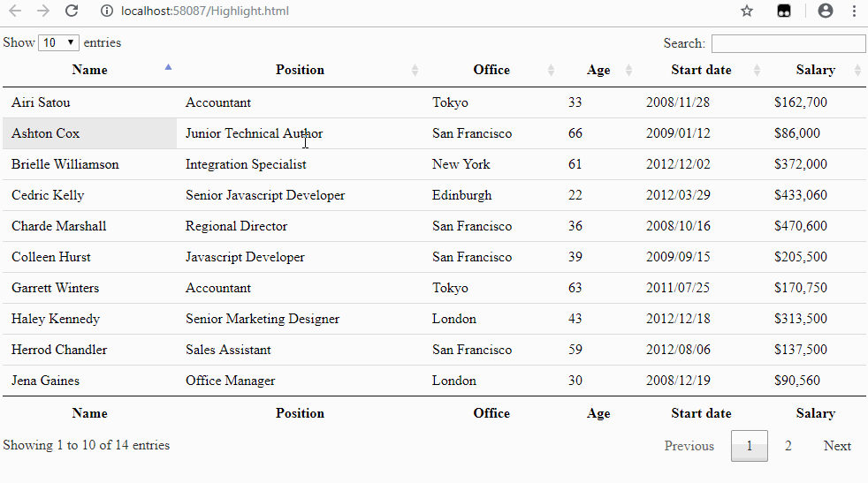Click the age 66 cell
Image resolution: width=868 pixels, height=483 pixels.
[x=598, y=133]
